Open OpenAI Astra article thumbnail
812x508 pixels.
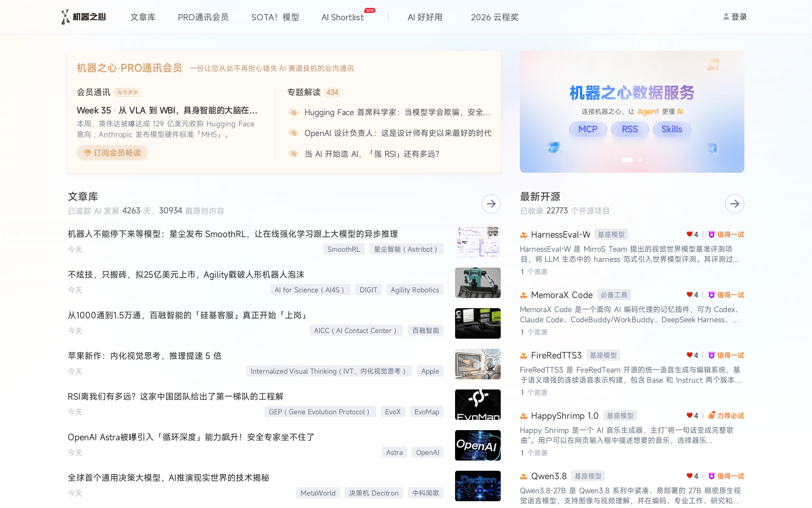pyautogui.click(x=478, y=445)
